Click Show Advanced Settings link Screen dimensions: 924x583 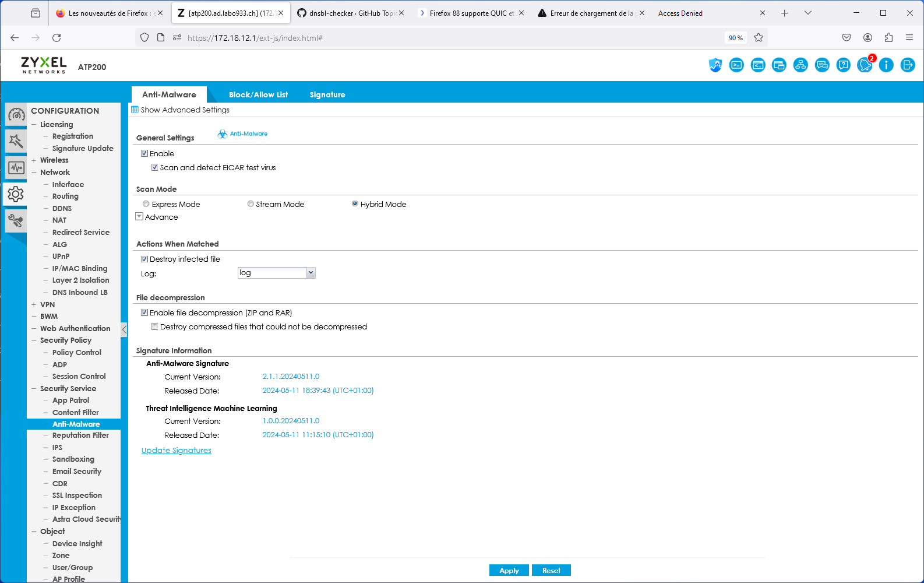(x=185, y=110)
